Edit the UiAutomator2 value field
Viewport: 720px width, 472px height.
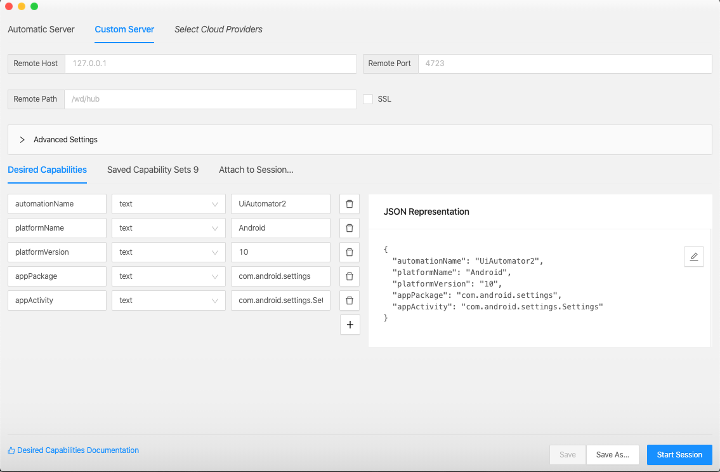point(281,204)
